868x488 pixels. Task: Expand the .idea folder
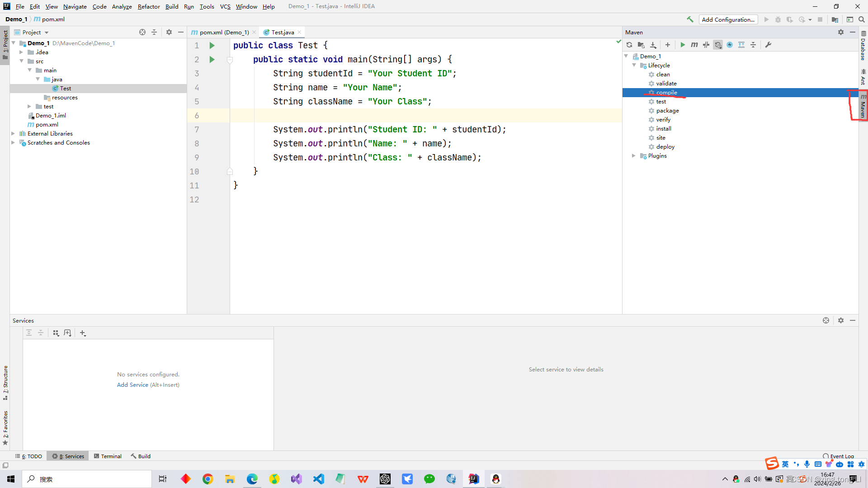coord(21,52)
